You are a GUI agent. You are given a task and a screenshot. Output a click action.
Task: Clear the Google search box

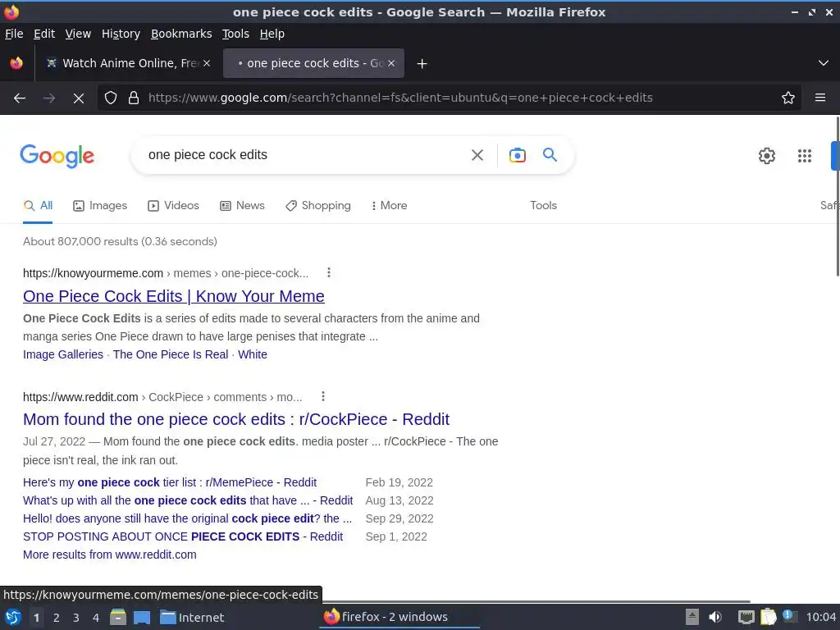[x=477, y=155]
